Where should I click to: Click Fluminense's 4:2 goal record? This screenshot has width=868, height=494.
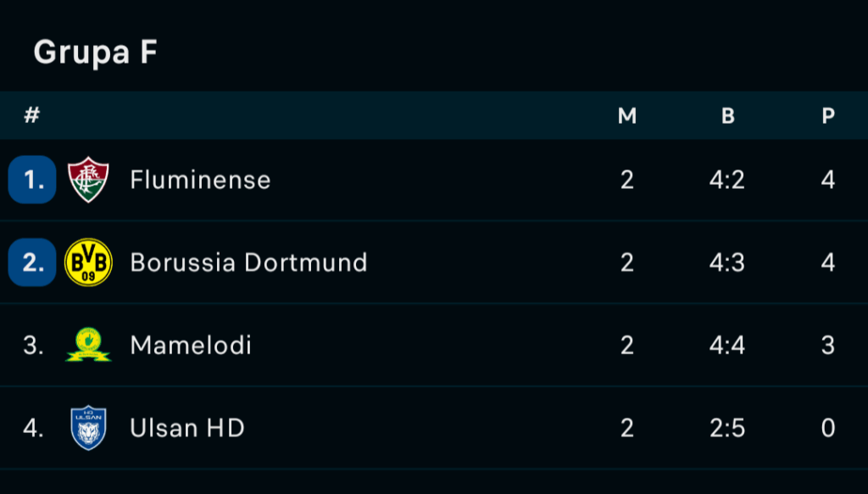tap(727, 180)
